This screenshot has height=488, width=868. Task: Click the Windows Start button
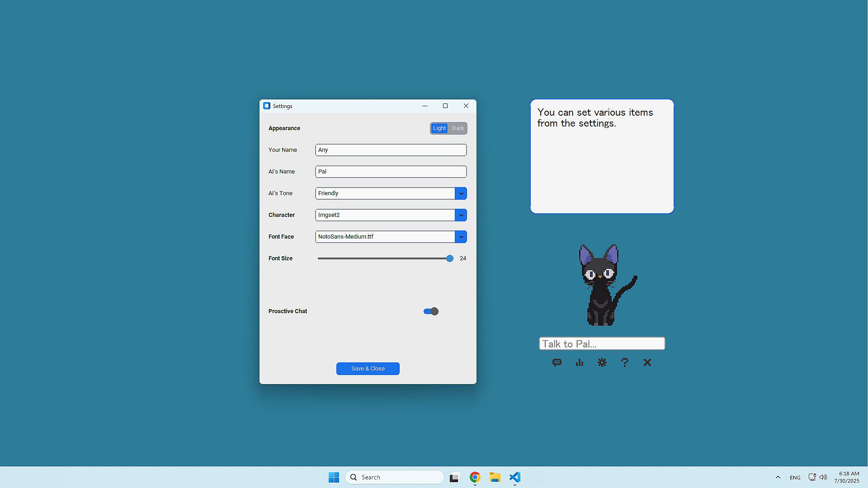point(334,477)
